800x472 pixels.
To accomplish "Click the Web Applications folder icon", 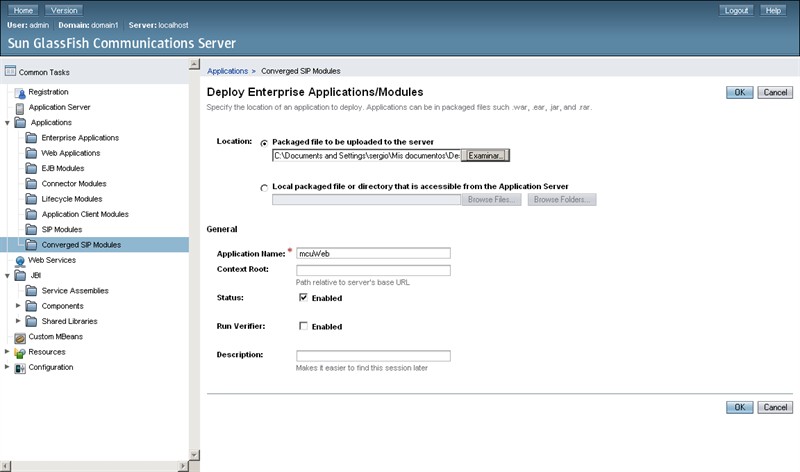I will (x=31, y=153).
